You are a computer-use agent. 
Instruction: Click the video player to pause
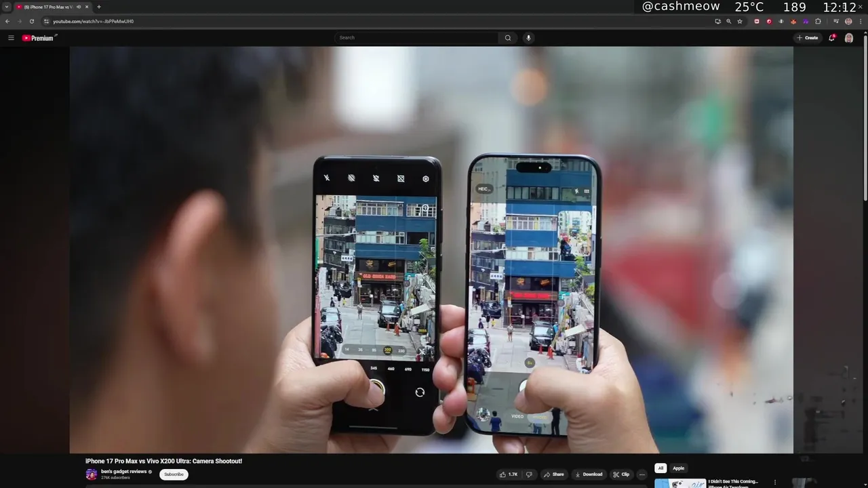(x=431, y=249)
